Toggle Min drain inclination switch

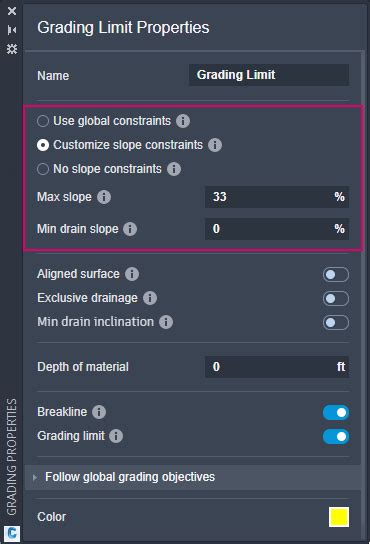pyautogui.click(x=336, y=322)
